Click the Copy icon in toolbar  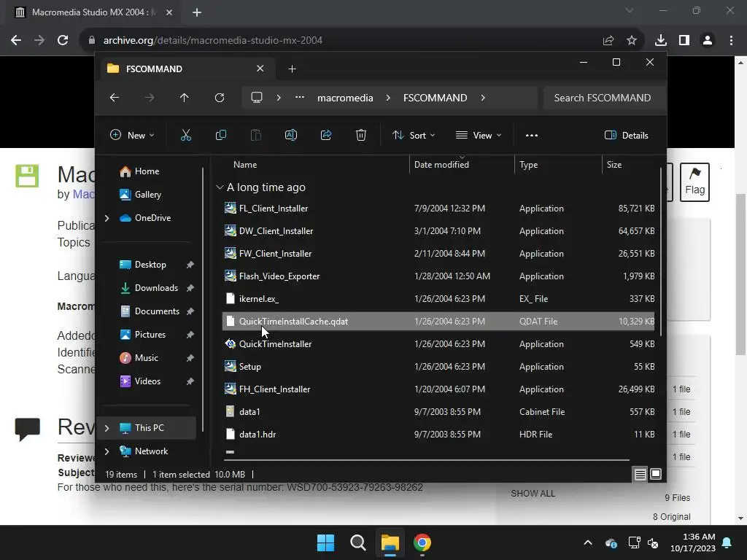click(221, 135)
